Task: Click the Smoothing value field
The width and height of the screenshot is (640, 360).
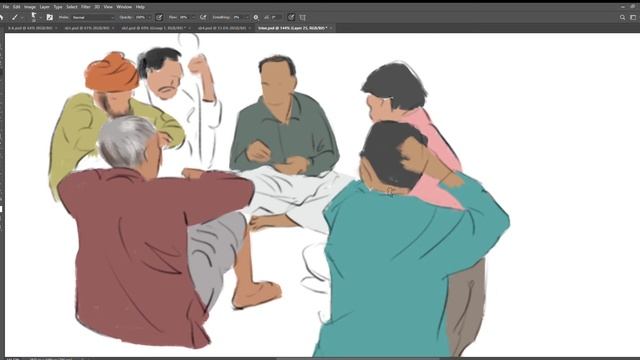Action: [x=238, y=18]
